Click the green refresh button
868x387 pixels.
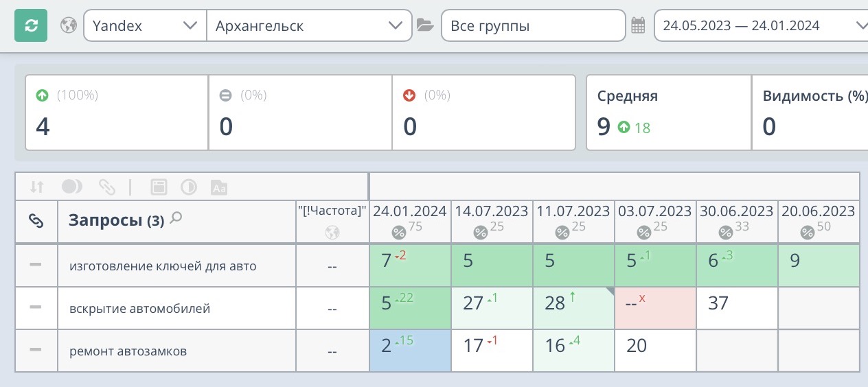(31, 26)
